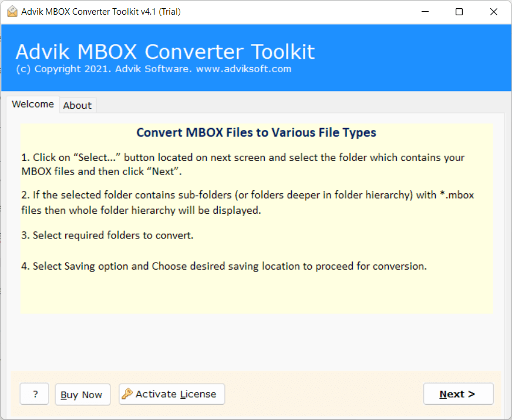
Task: Click the Convert MBOX Files heading
Action: pos(256,132)
